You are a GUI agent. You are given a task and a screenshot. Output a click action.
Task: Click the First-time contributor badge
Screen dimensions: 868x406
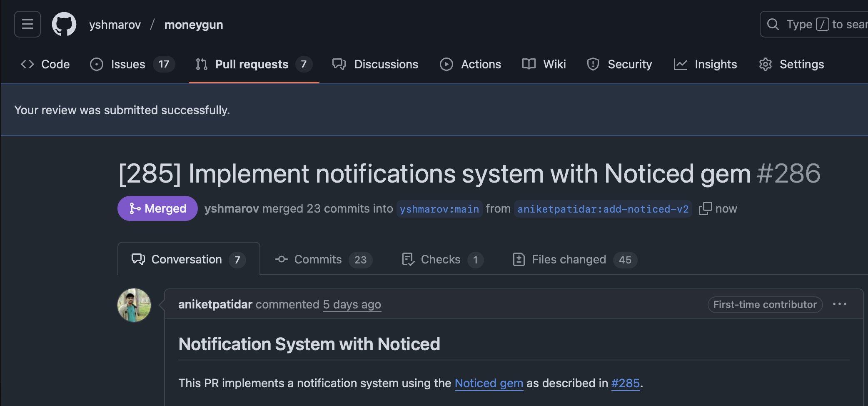pos(765,305)
